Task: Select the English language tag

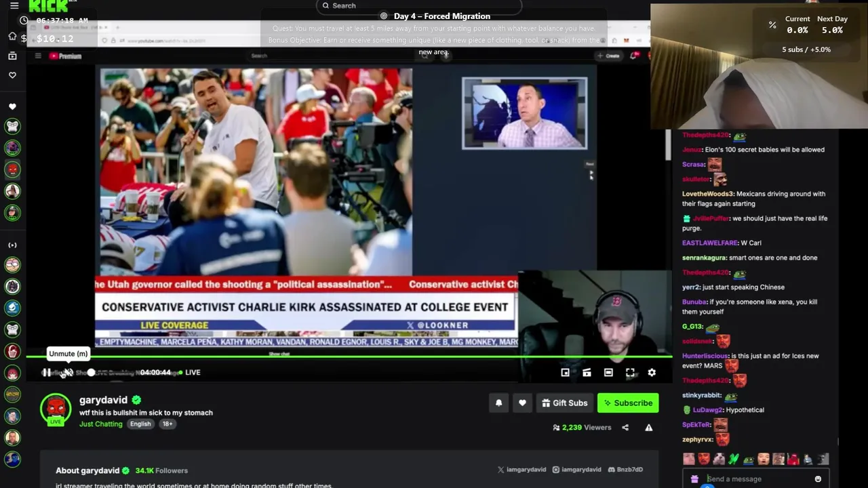Action: [140, 424]
